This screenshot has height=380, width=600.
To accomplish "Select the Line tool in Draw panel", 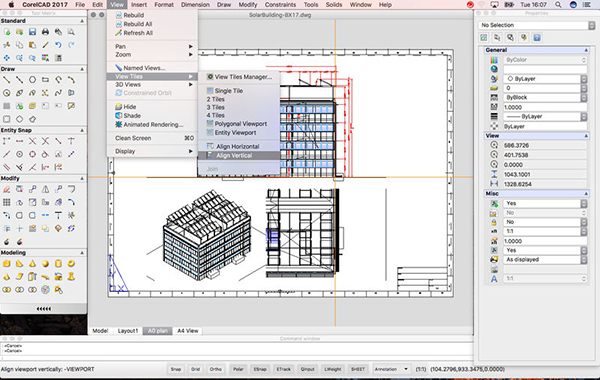I will point(7,80).
